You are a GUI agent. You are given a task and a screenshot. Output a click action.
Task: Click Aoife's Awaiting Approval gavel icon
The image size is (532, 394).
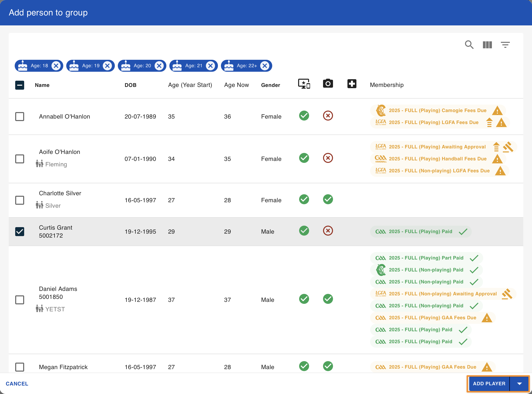click(508, 147)
